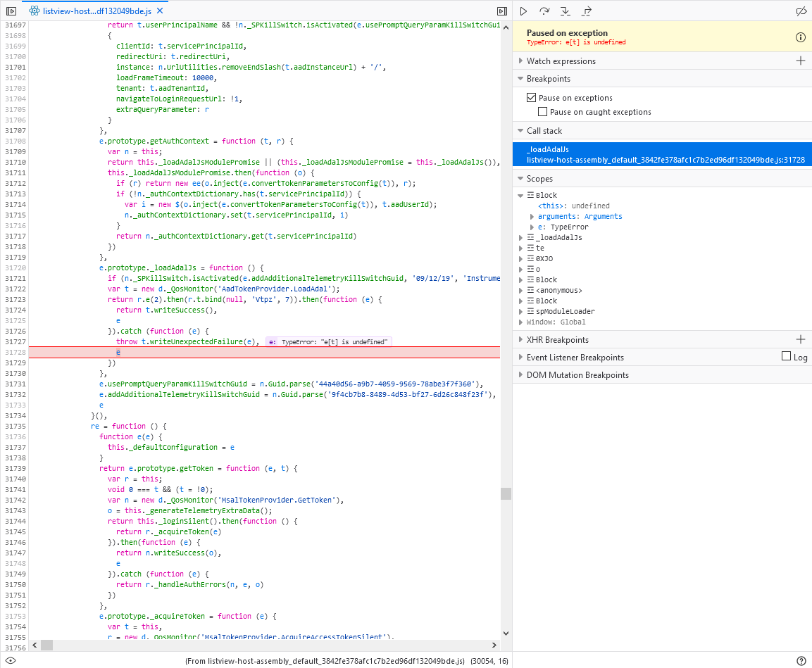Select the _loadAdalJs call stack frame

point(662,154)
